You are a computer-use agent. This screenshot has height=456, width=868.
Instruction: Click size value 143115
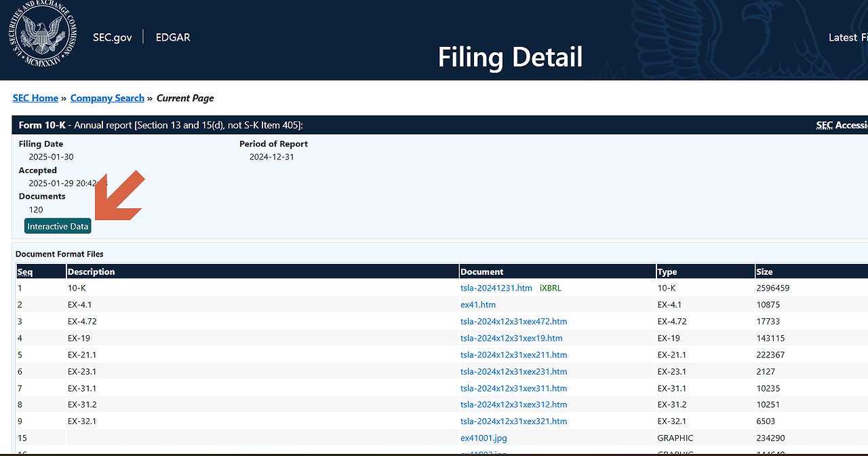(770, 338)
